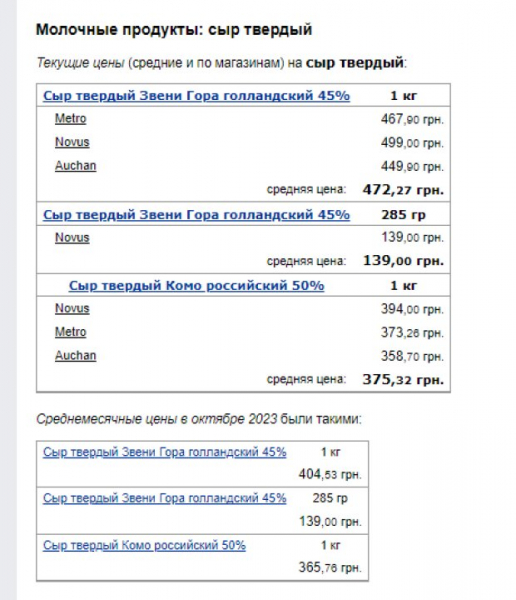Click the Текущие цены intro text
The image size is (516, 600).
click(x=80, y=63)
